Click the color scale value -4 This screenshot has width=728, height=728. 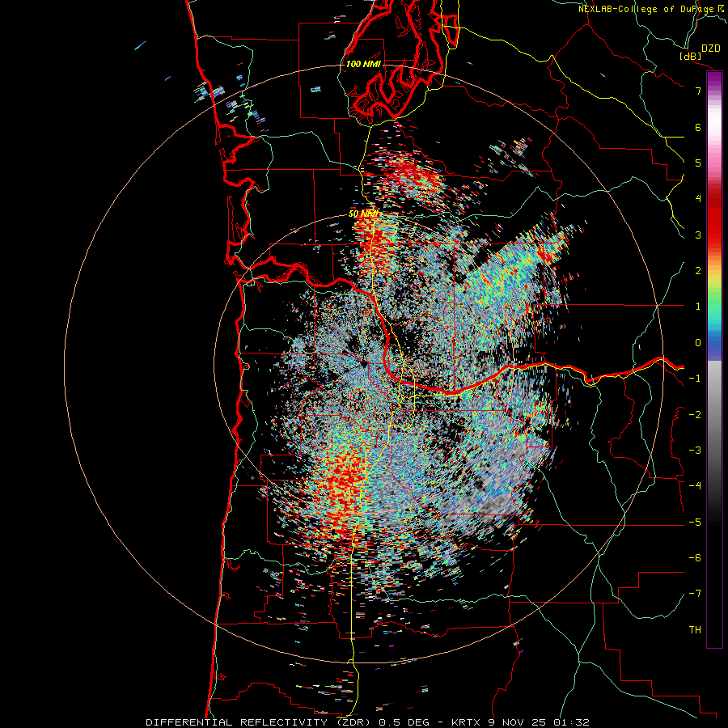click(695, 485)
